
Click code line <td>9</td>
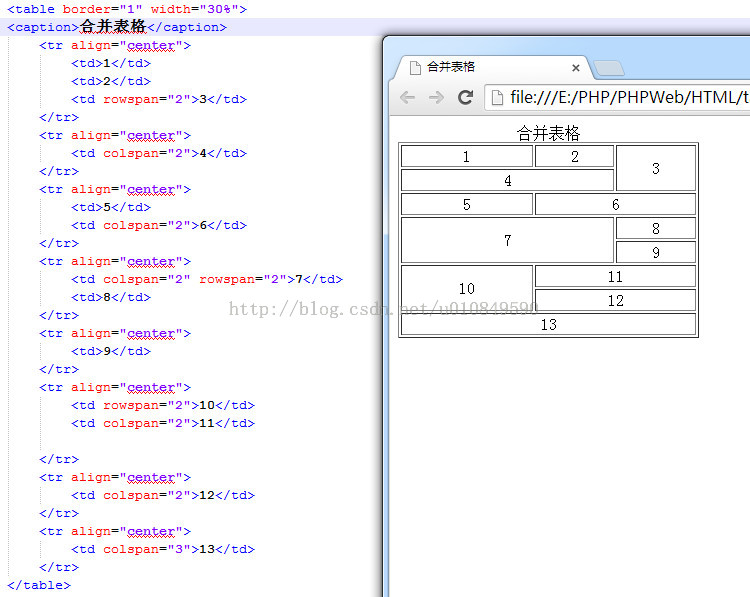[x=111, y=351]
